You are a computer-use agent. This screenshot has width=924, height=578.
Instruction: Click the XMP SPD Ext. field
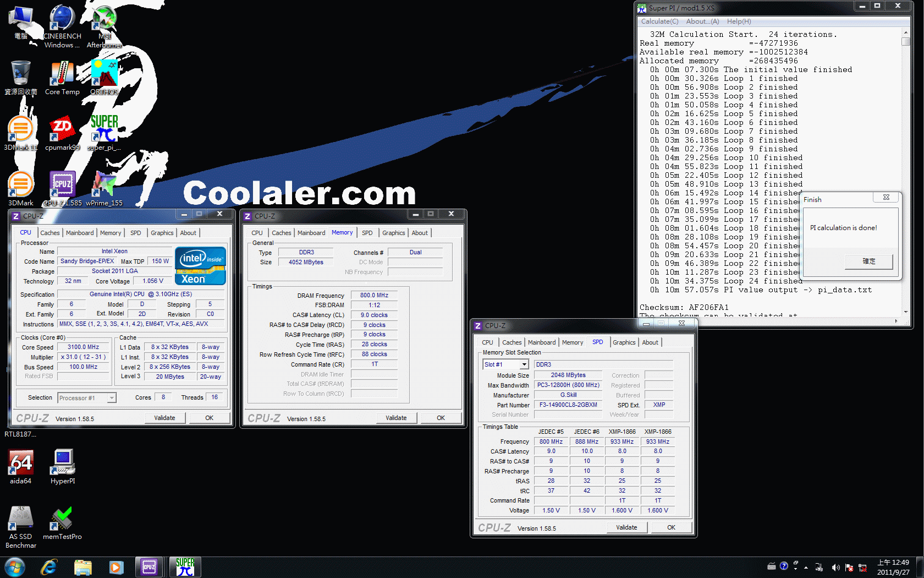(659, 405)
